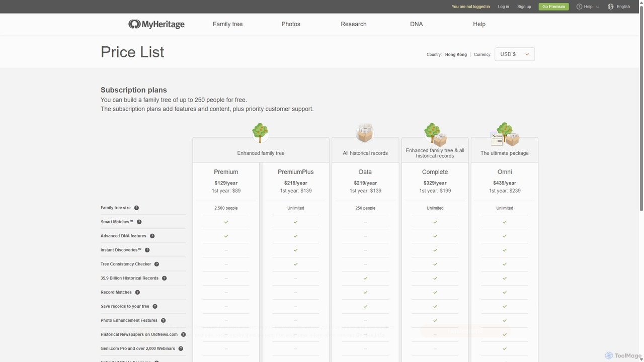Click the $129/year Premium price

226,183
